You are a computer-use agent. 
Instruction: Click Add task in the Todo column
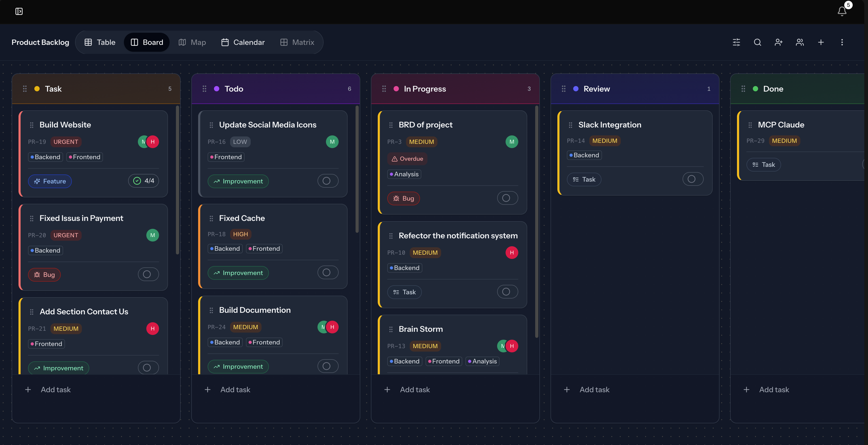[x=235, y=390]
